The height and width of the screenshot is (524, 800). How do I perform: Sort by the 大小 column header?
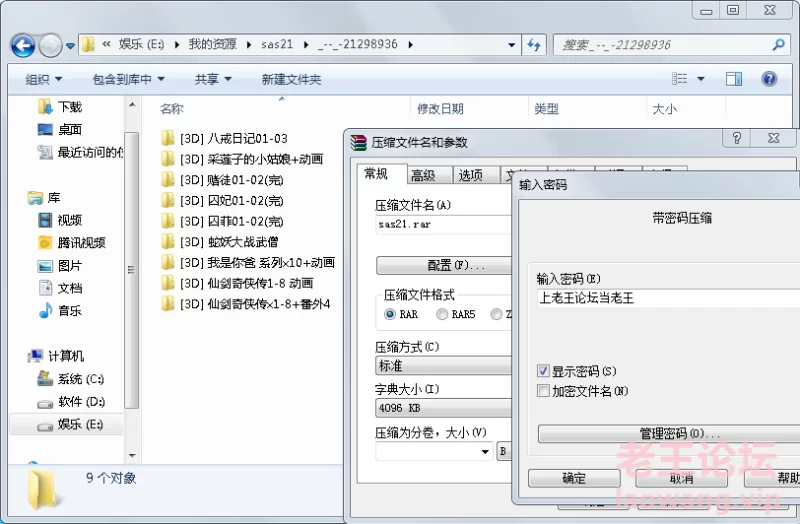(664, 109)
